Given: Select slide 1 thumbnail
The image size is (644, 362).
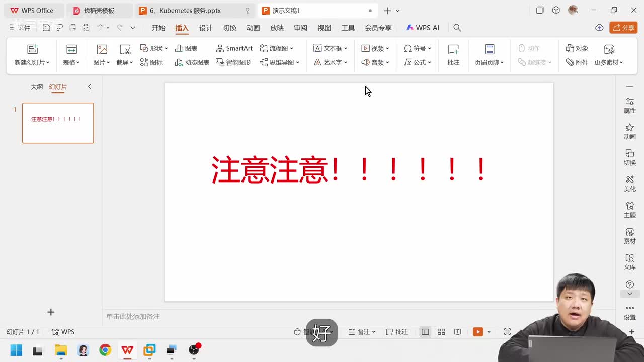Looking at the screenshot, I should click(x=58, y=123).
